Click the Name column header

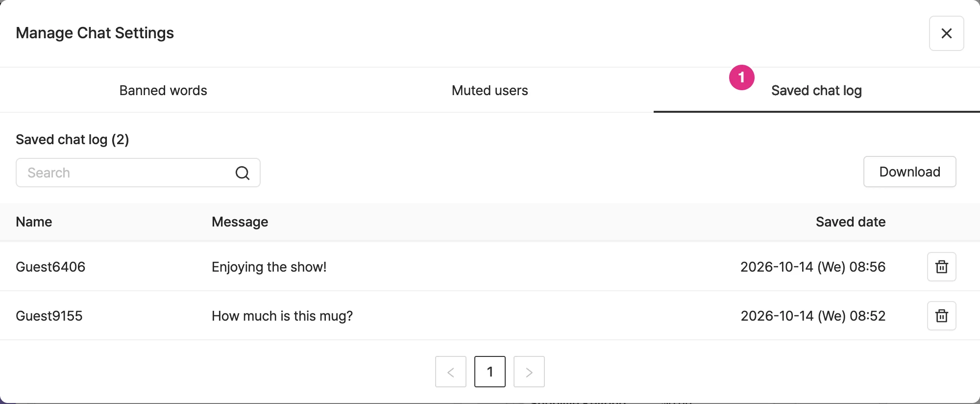[x=34, y=222]
